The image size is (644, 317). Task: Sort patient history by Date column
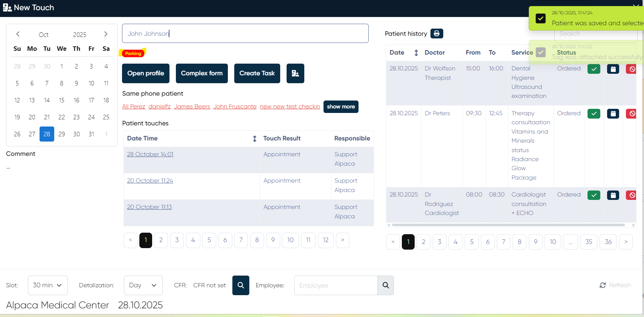tap(416, 53)
